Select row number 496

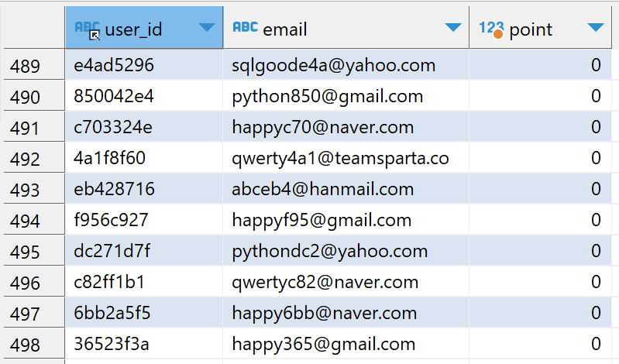(34, 282)
